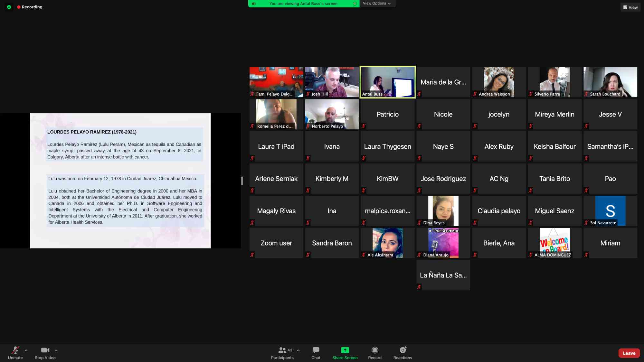This screenshot has width=644, height=362.
Task: Open the Participants panel icon
Action: (282, 350)
